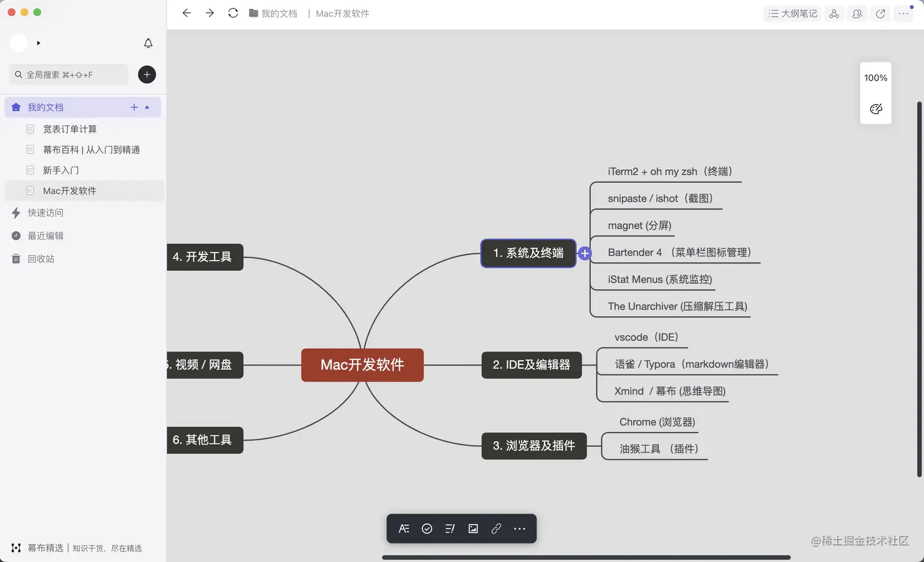This screenshot has width=924, height=562.
Task: Click the vertical canvas scrollbar
Action: 919,289
